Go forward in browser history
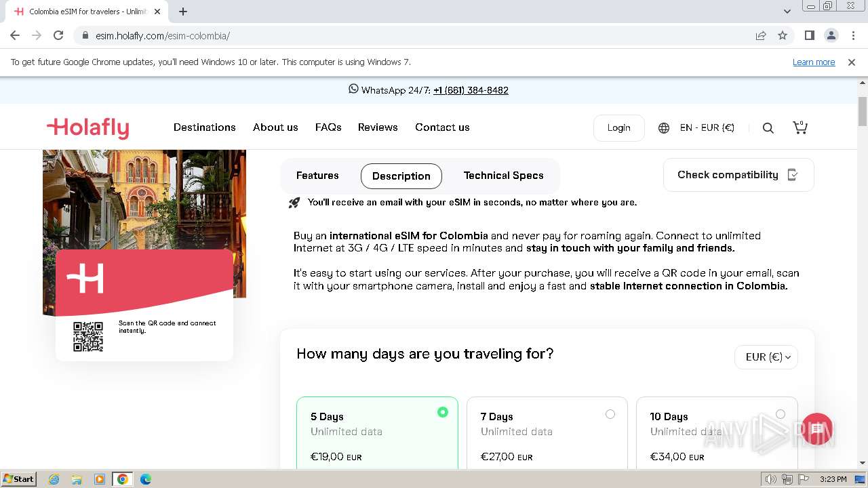 (x=37, y=35)
